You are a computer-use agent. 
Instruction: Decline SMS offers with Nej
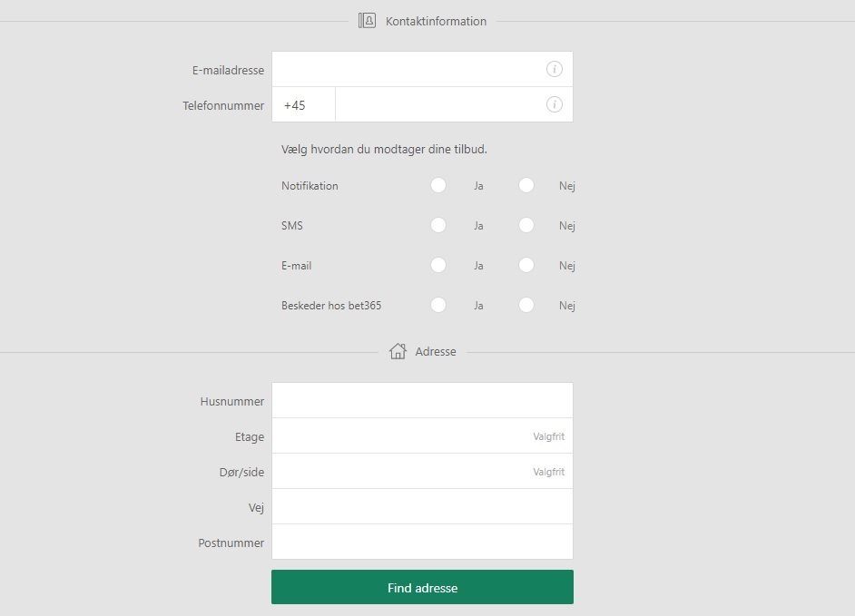pyautogui.click(x=526, y=225)
